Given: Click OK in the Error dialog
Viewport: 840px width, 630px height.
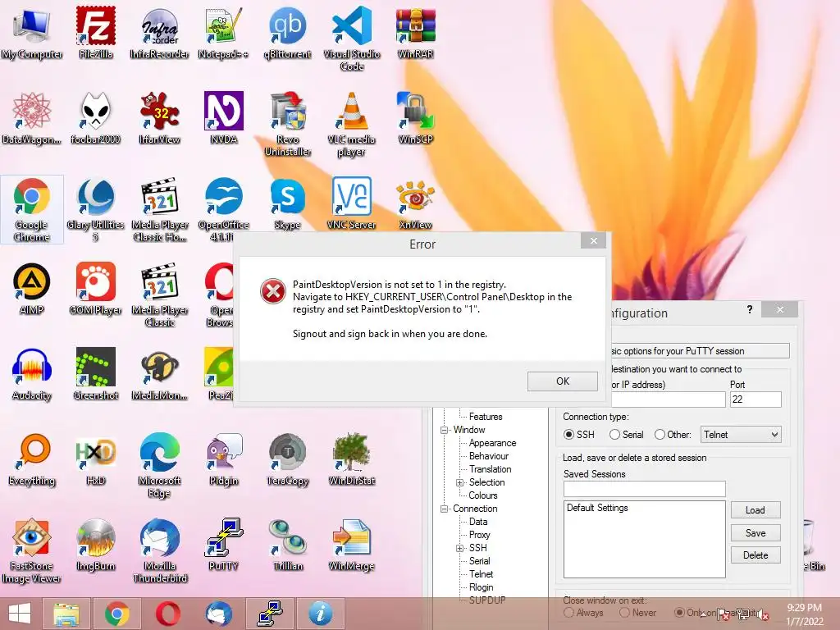Looking at the screenshot, I should coord(563,381).
